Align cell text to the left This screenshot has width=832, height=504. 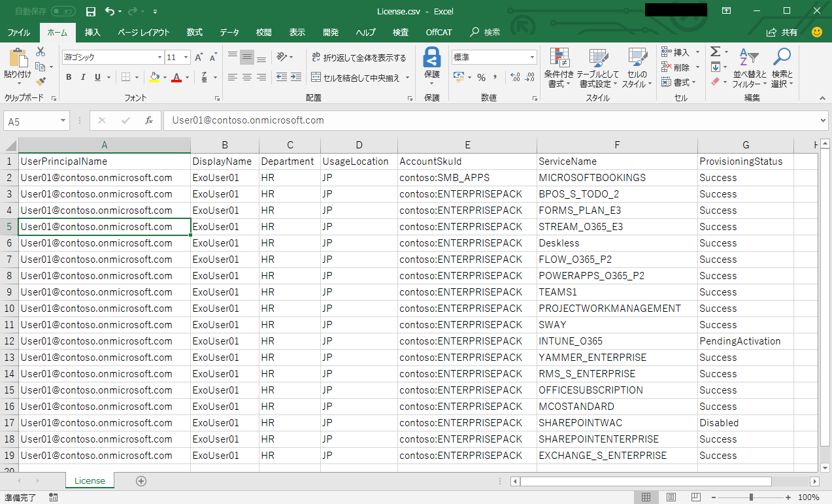tap(233, 77)
